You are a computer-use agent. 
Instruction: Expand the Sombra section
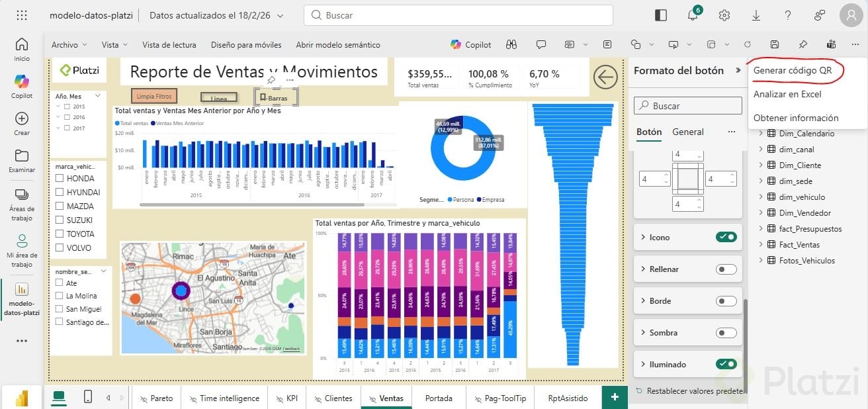tap(643, 332)
